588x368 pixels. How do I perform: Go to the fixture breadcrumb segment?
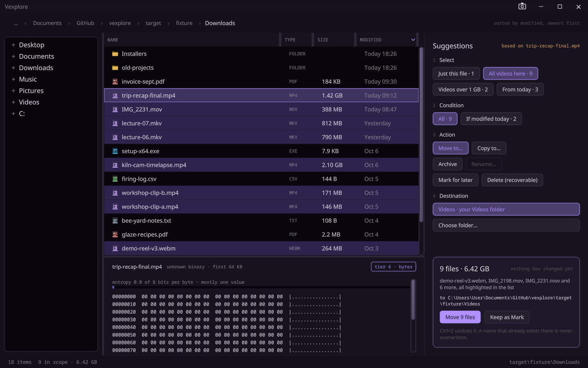(x=184, y=23)
